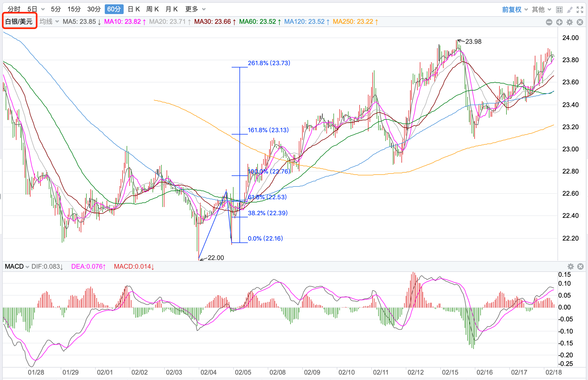Open moving average settings gear

coord(570,22)
